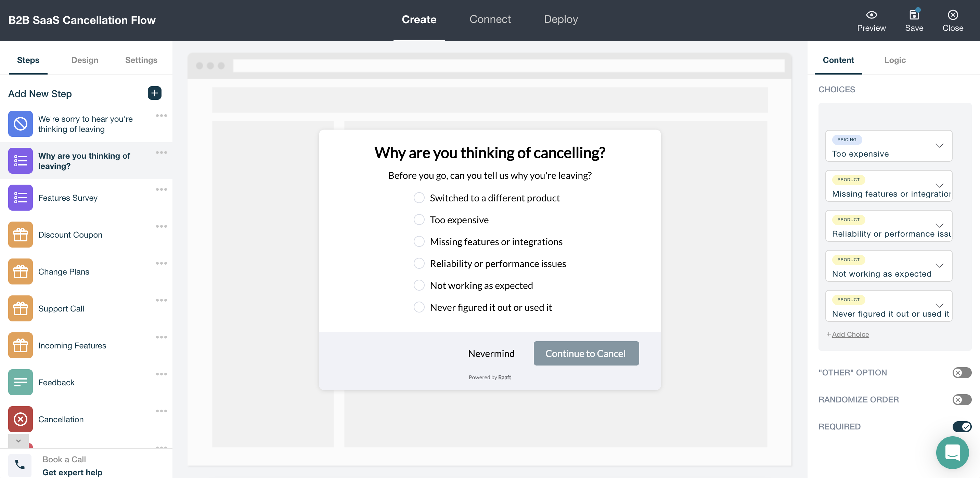Click the Add New Step plus icon
The height and width of the screenshot is (478, 980).
click(154, 93)
